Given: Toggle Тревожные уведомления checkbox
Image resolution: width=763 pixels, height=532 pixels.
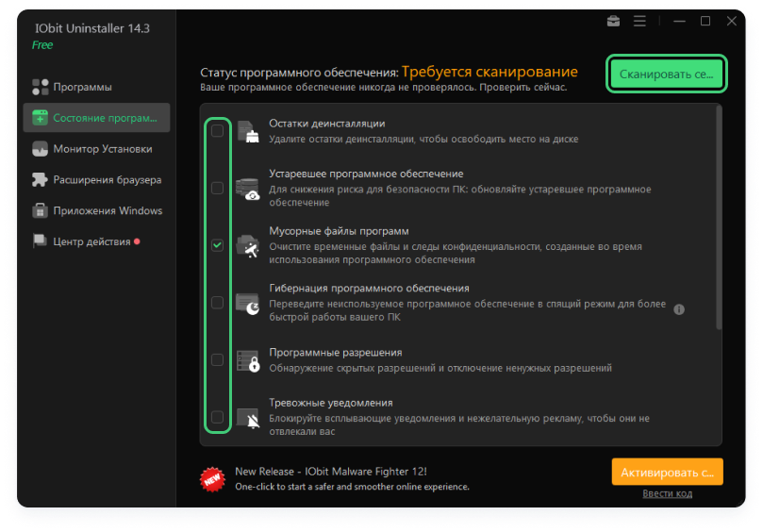Looking at the screenshot, I should pyautogui.click(x=218, y=417).
